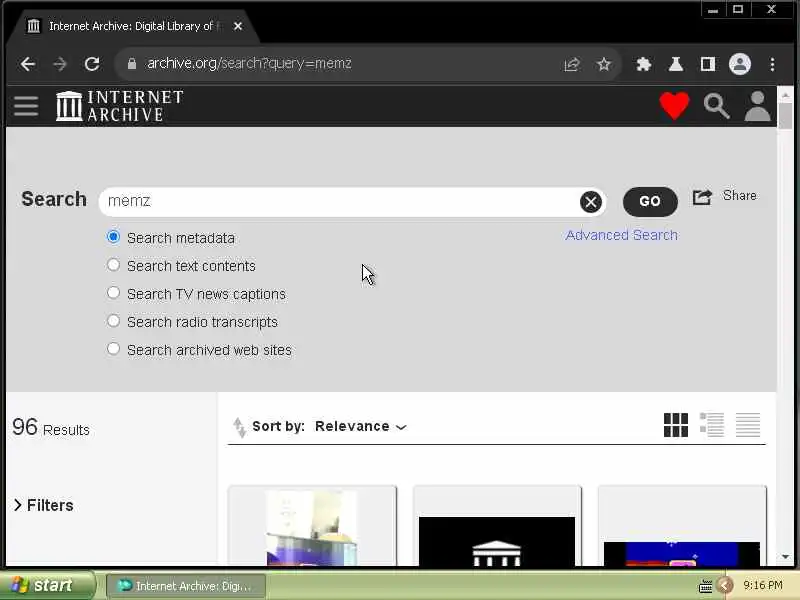Select Search metadata radio button
Image resolution: width=800 pixels, height=600 pixels.
pyautogui.click(x=113, y=237)
